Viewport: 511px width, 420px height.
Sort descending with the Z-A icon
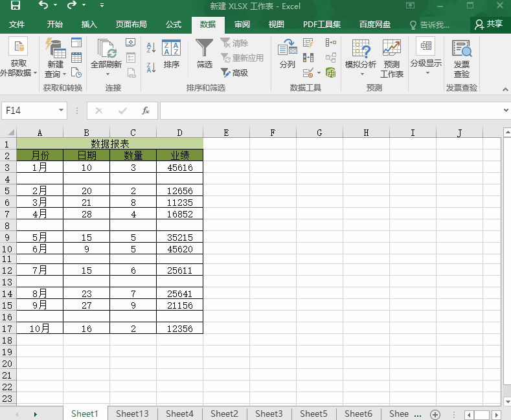tap(151, 67)
